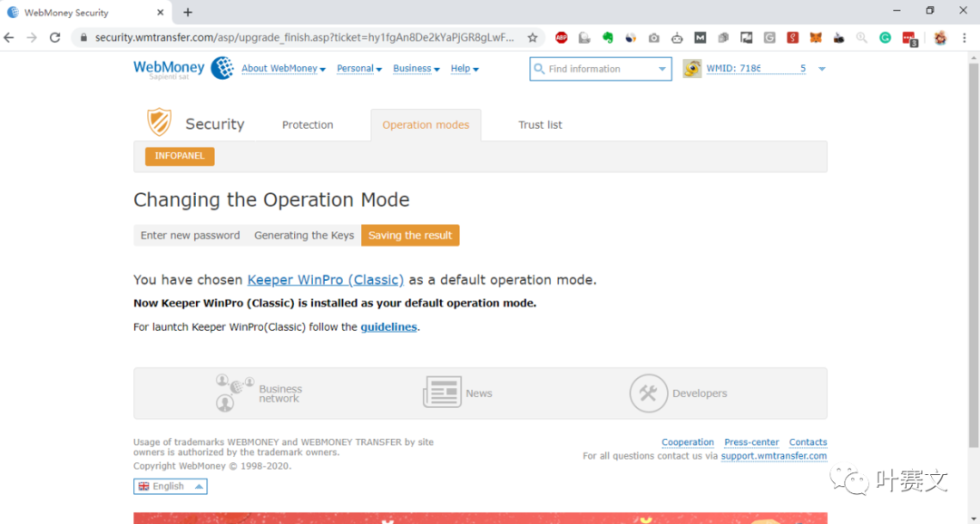Open the green Grammarly extension icon
The image size is (980, 524).
(885, 37)
